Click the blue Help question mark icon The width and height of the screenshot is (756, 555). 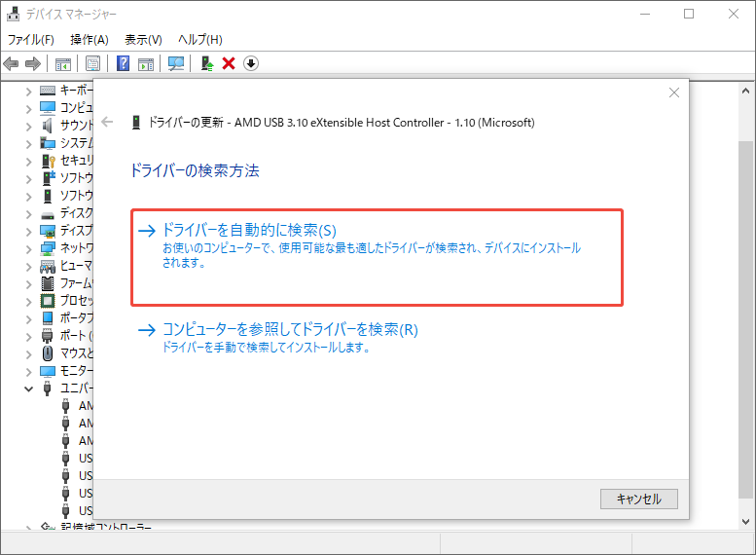click(123, 63)
